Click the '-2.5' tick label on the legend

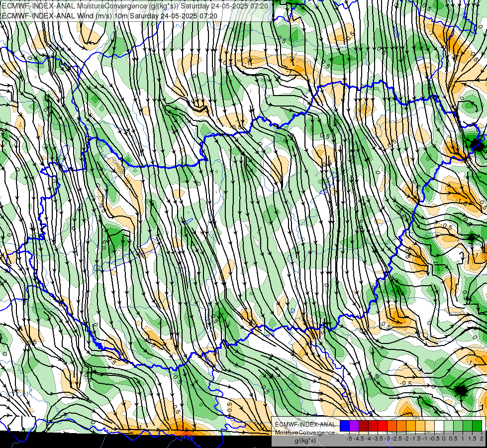[x=396, y=439]
